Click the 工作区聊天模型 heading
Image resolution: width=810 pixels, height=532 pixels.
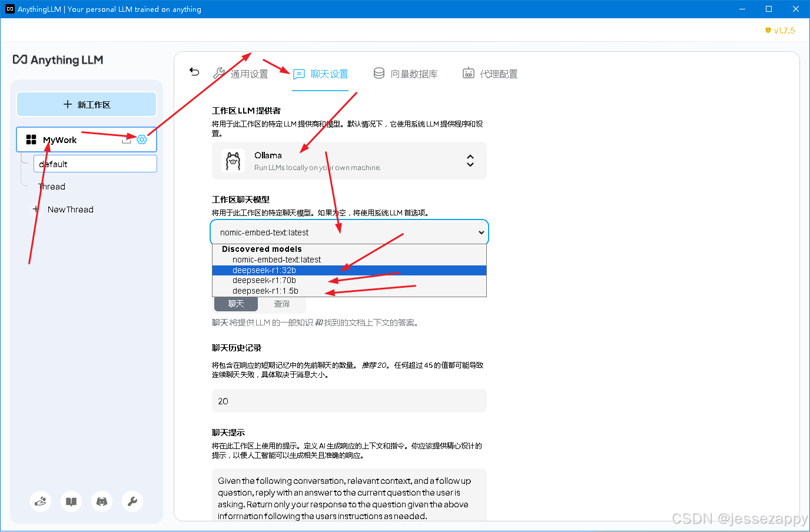point(241,199)
